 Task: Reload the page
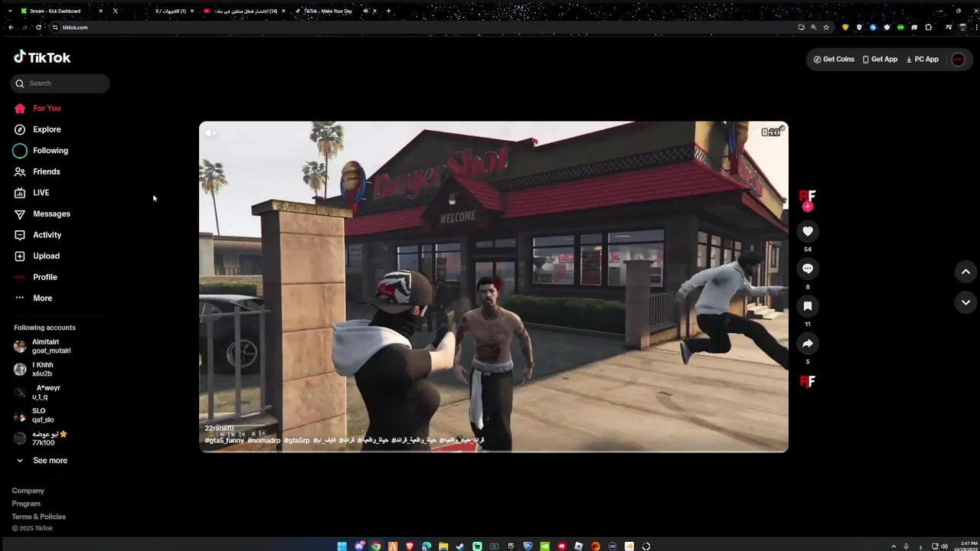click(38, 28)
